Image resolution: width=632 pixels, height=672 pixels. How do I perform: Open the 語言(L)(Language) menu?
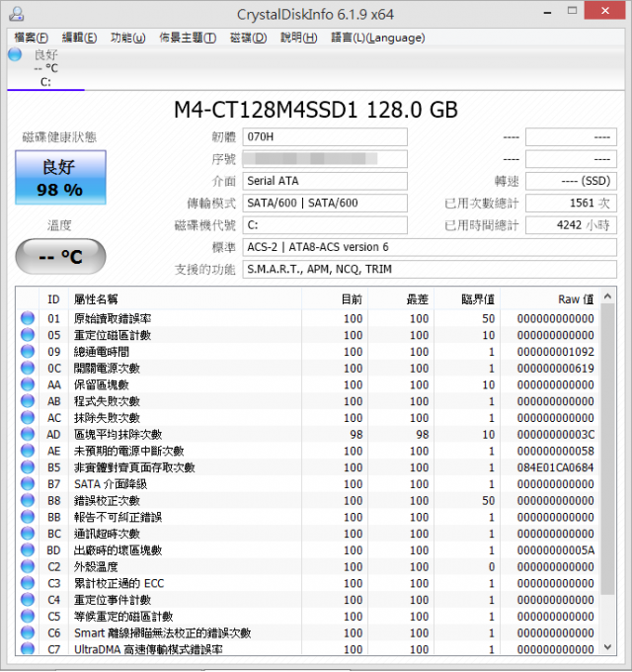377,38
